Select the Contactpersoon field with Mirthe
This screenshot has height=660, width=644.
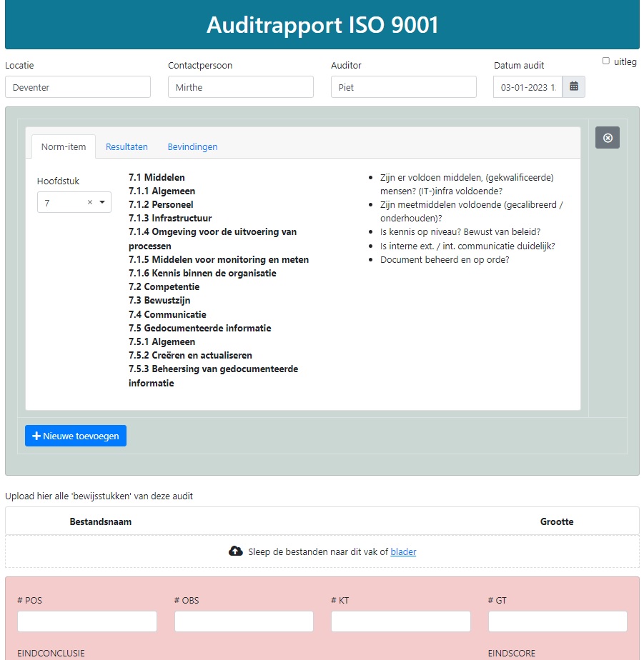(x=240, y=86)
